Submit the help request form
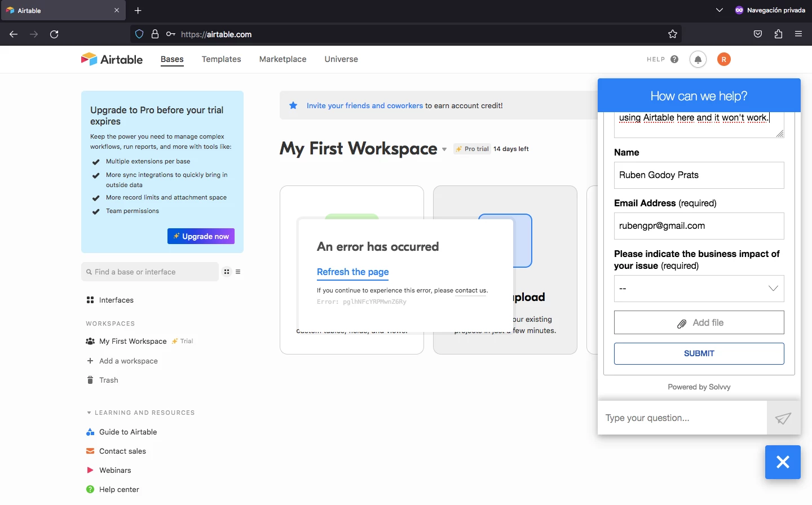Screen dimensions: 812x505 point(699,353)
